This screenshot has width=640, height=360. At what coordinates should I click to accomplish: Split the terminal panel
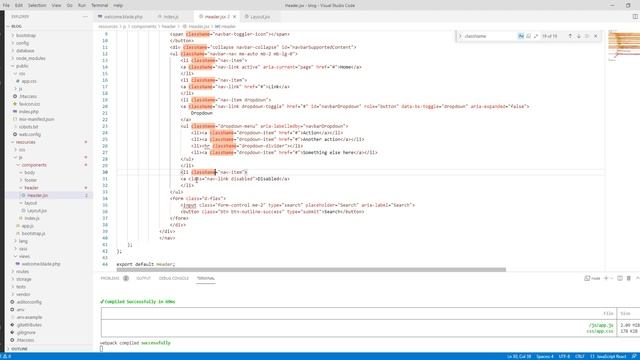tap(620, 278)
